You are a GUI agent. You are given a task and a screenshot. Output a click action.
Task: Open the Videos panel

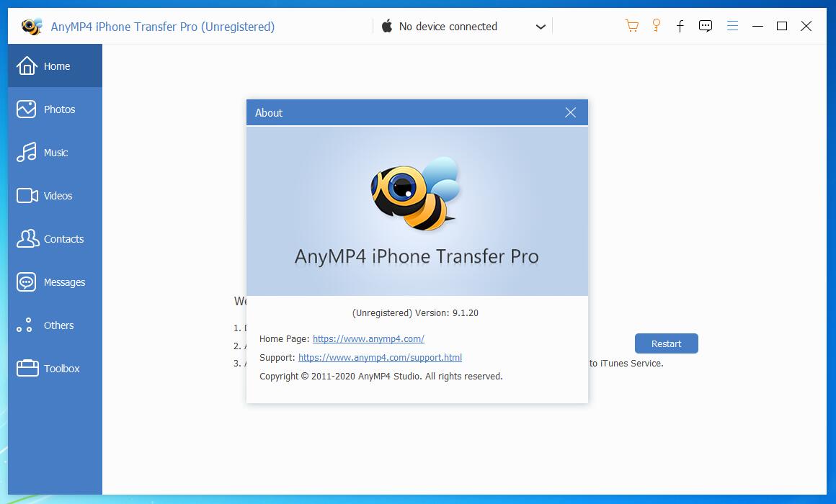click(x=54, y=195)
